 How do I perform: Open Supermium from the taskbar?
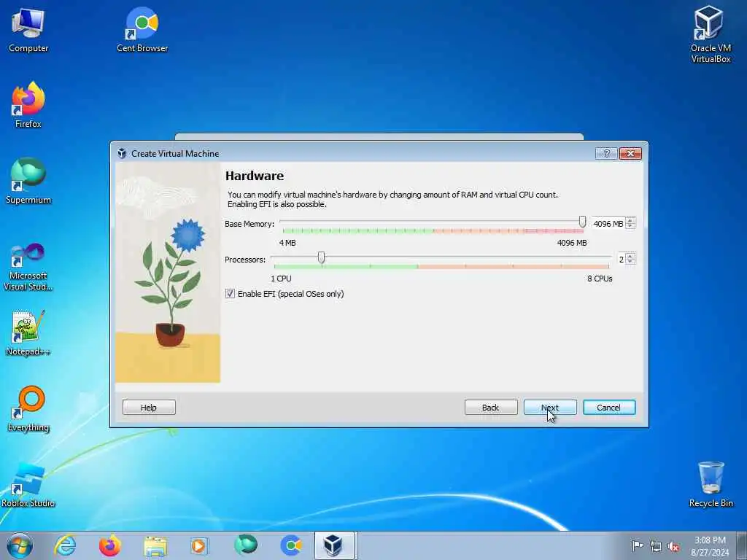coord(245,545)
